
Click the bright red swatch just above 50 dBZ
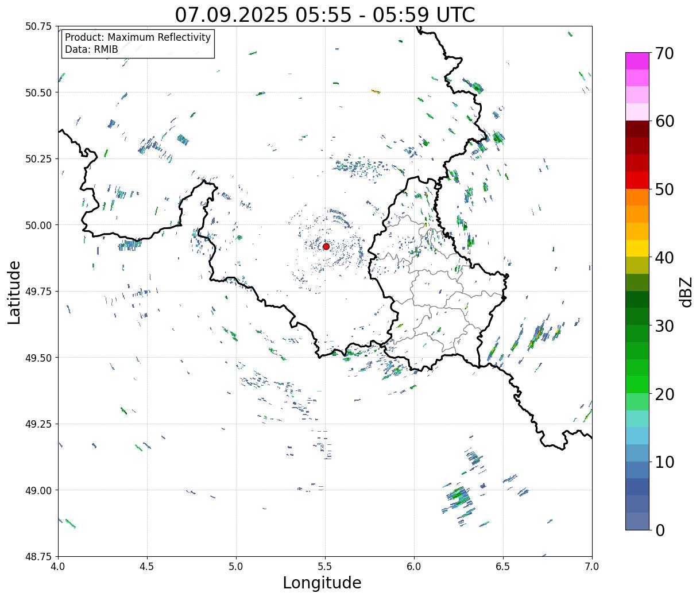(637, 180)
